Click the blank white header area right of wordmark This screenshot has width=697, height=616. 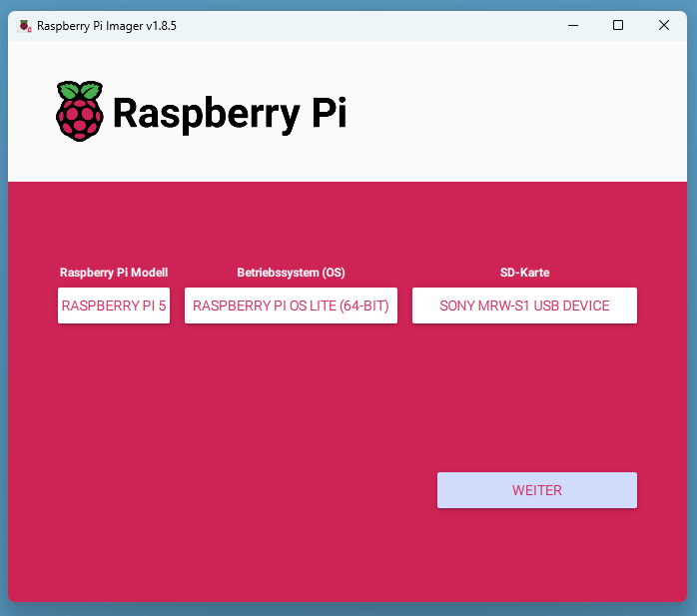pyautogui.click(x=519, y=112)
